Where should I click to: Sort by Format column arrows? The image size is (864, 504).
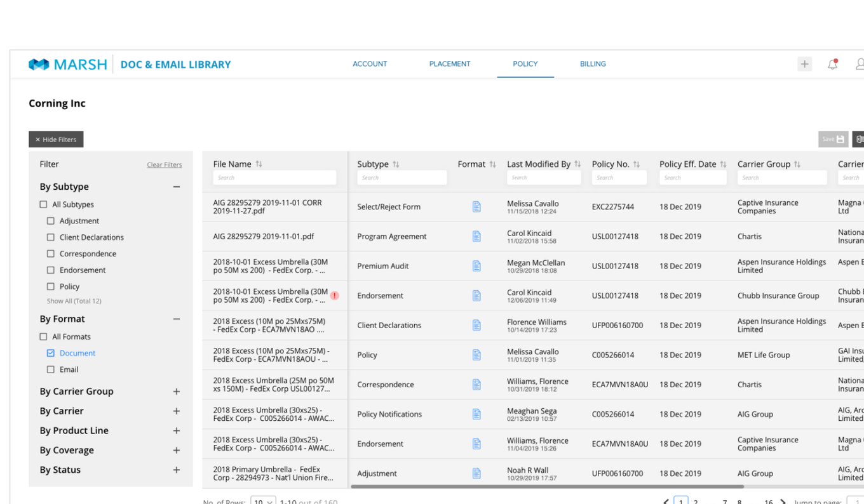click(x=492, y=164)
